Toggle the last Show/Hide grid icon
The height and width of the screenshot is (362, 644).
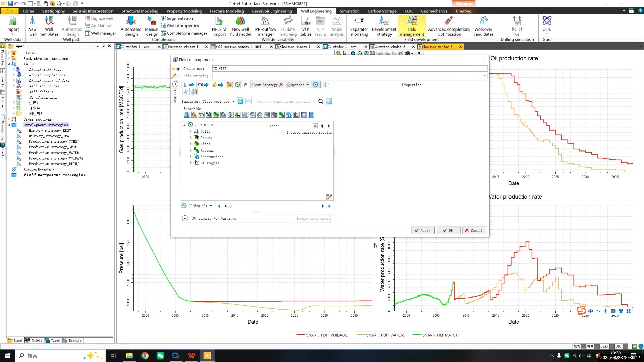311,115
